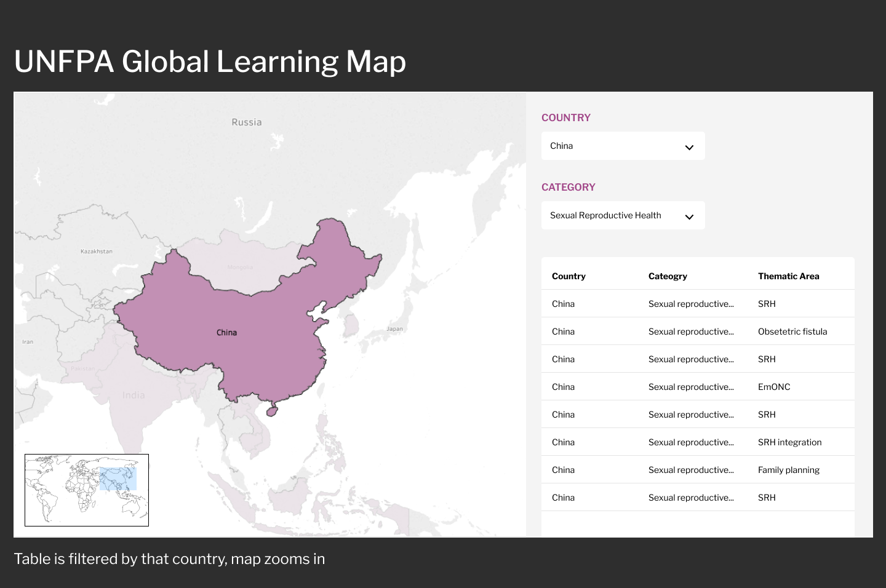Click the Mongolia label on the map
Image resolution: width=886 pixels, height=588 pixels.
(240, 267)
